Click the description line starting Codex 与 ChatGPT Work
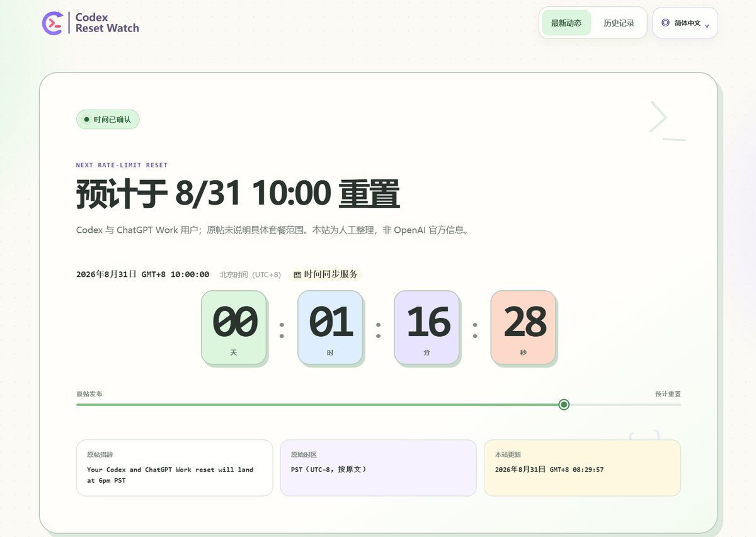This screenshot has width=756, height=537. coord(272,230)
